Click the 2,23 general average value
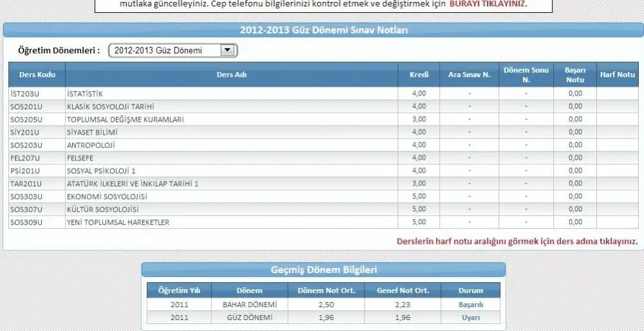Image resolution: width=644 pixels, height=331 pixels. click(403, 305)
